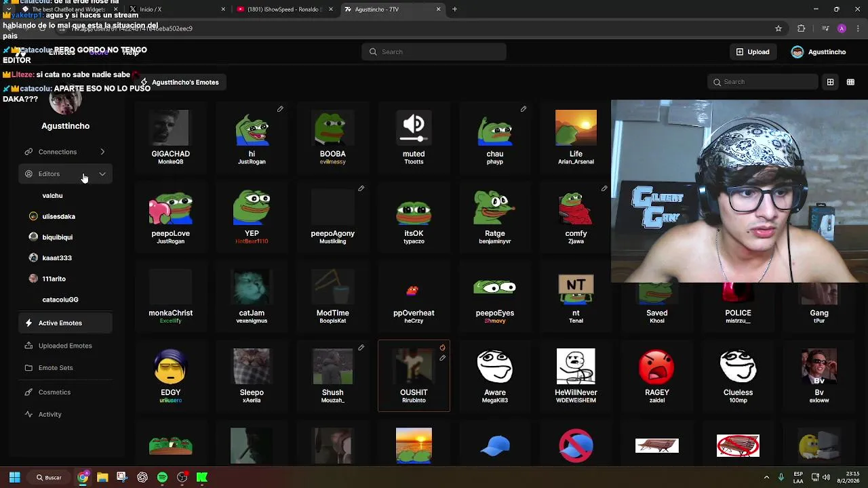Click the Emote Sets folder icon
Viewport: 868px width, 488px height.
click(28, 368)
